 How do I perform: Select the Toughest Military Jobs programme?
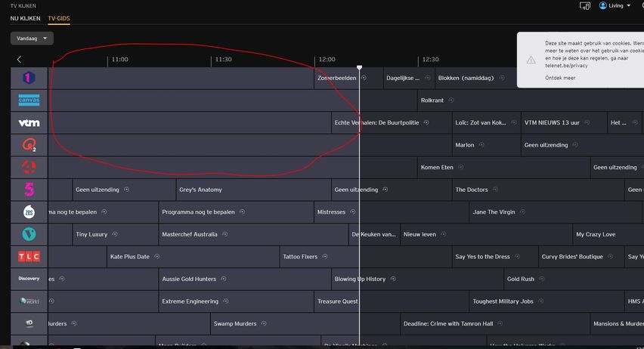[503, 301]
